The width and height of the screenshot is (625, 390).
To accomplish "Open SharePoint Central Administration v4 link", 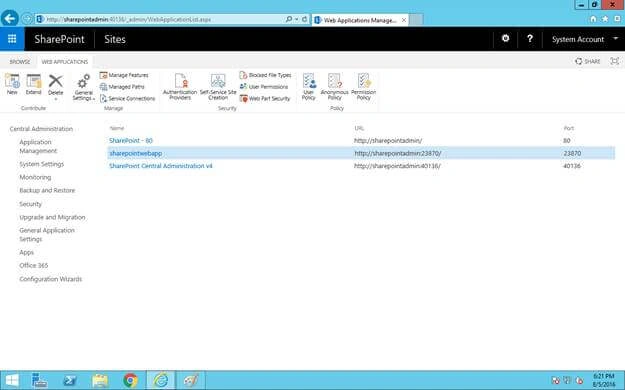I will click(161, 166).
